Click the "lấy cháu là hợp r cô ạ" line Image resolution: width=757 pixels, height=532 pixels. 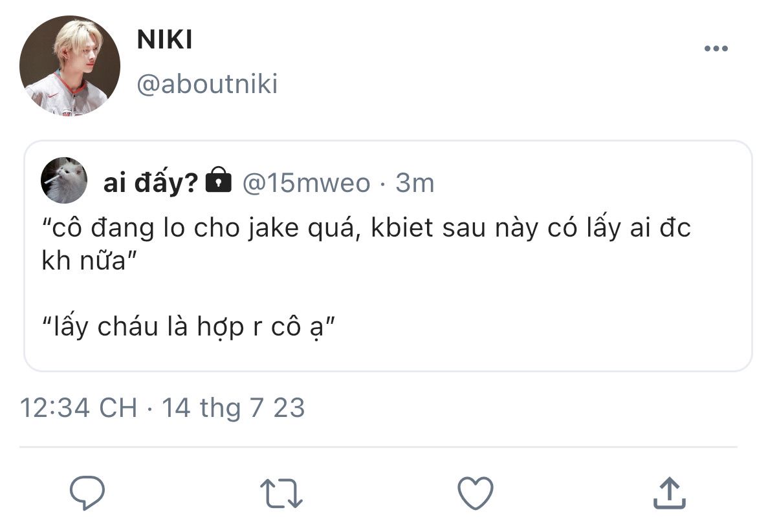click(x=187, y=328)
